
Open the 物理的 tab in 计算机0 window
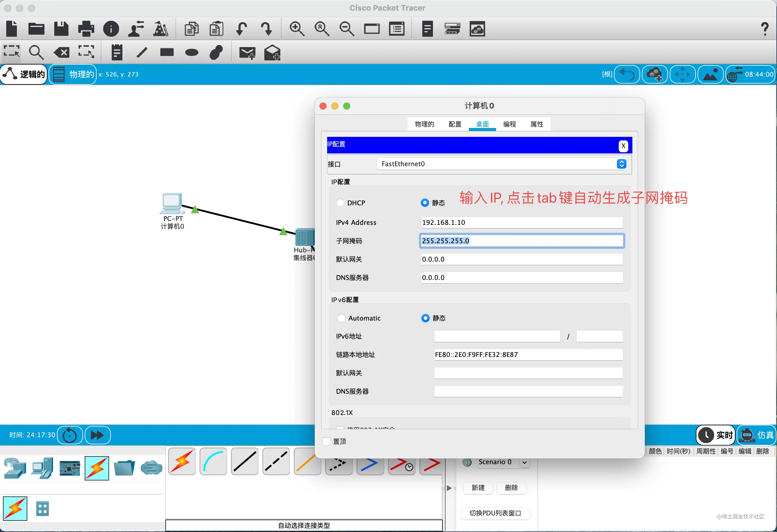click(x=424, y=124)
